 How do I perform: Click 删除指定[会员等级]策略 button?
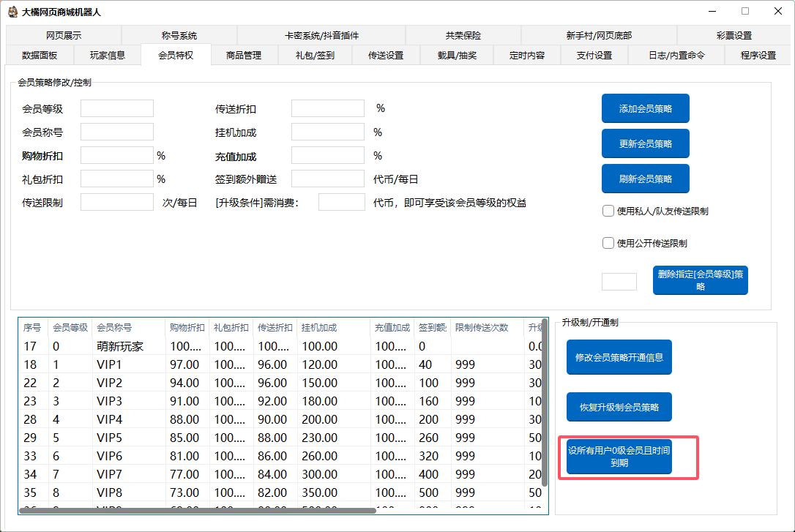click(x=700, y=280)
